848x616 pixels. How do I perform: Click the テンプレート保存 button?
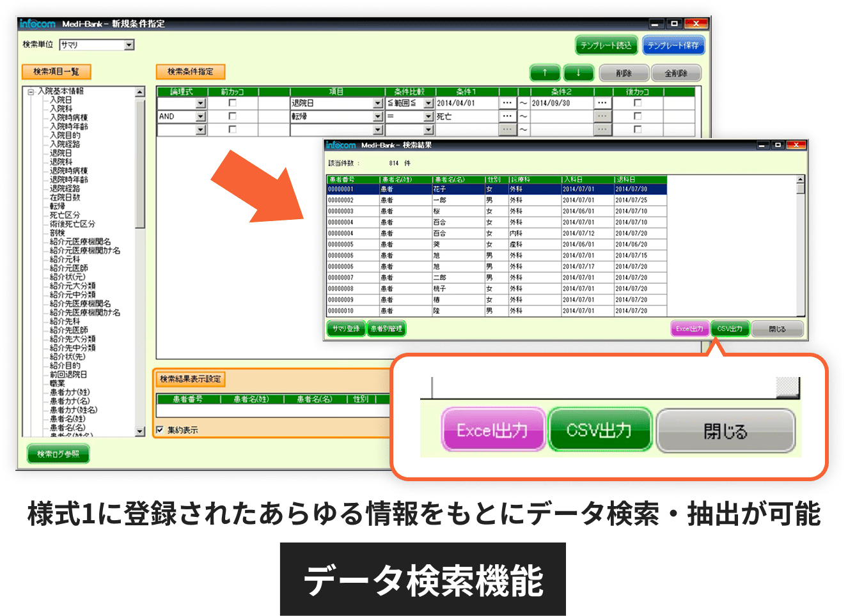(x=673, y=47)
